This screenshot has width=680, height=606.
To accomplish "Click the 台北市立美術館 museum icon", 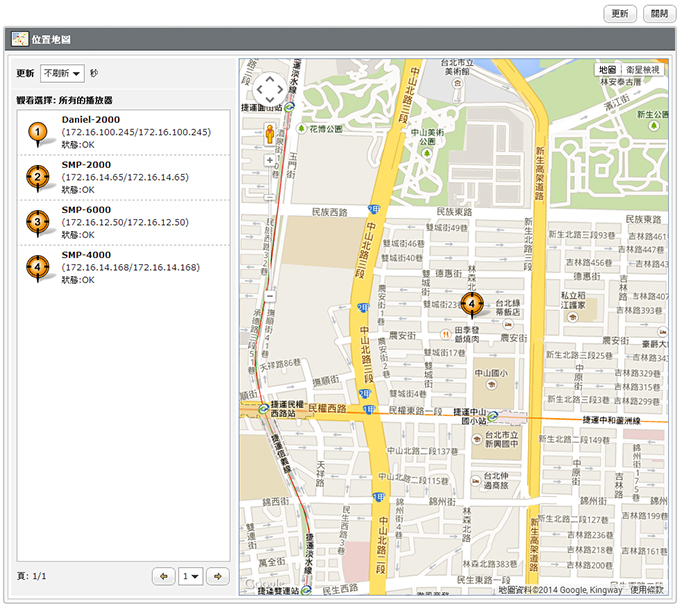I will (457, 84).
